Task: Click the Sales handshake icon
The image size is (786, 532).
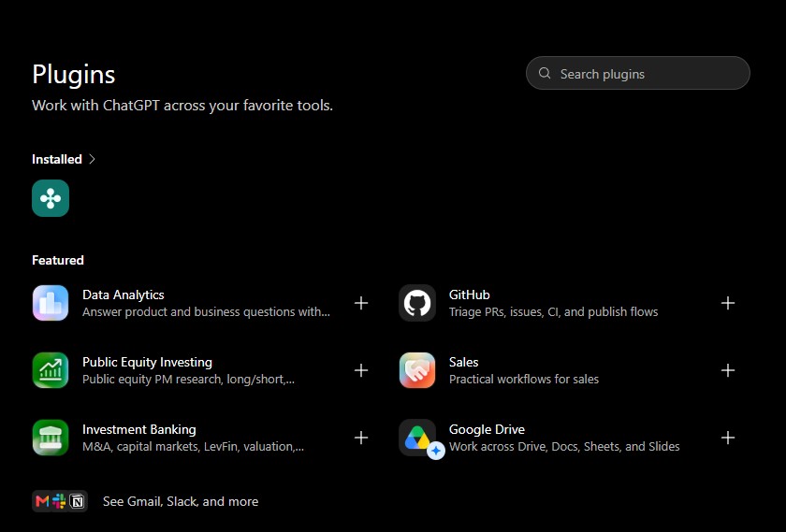Action: [417, 370]
